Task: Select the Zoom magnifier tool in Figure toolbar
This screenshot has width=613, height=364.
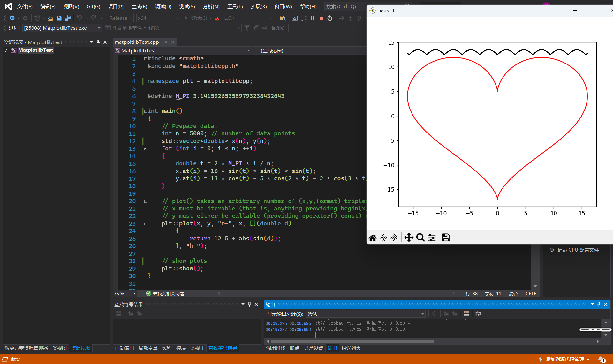Action: pyautogui.click(x=420, y=238)
